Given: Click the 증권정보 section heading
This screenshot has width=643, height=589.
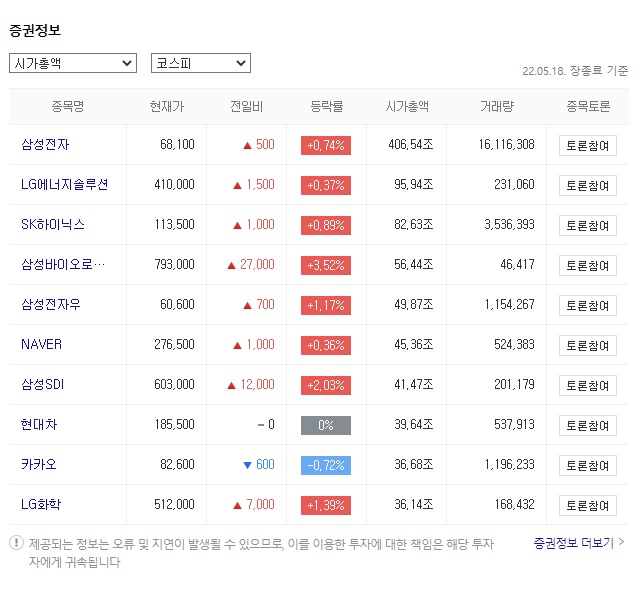Looking at the screenshot, I should pos(35,30).
